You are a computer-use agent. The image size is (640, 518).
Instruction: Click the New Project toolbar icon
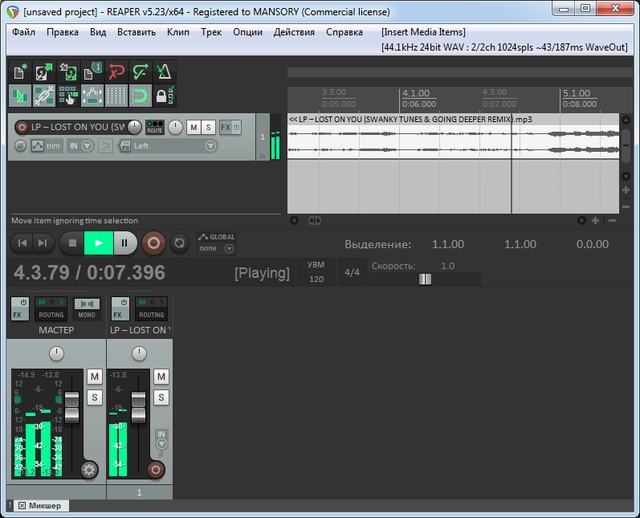(19, 72)
